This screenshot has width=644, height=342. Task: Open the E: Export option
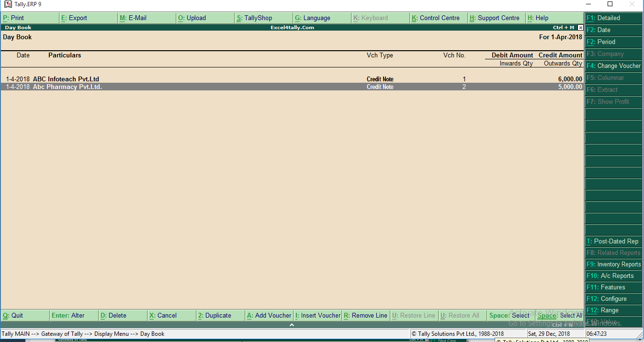pos(89,18)
